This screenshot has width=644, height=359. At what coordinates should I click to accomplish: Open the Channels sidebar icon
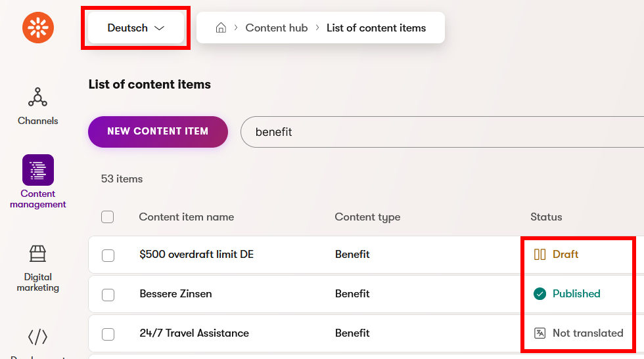point(37,98)
